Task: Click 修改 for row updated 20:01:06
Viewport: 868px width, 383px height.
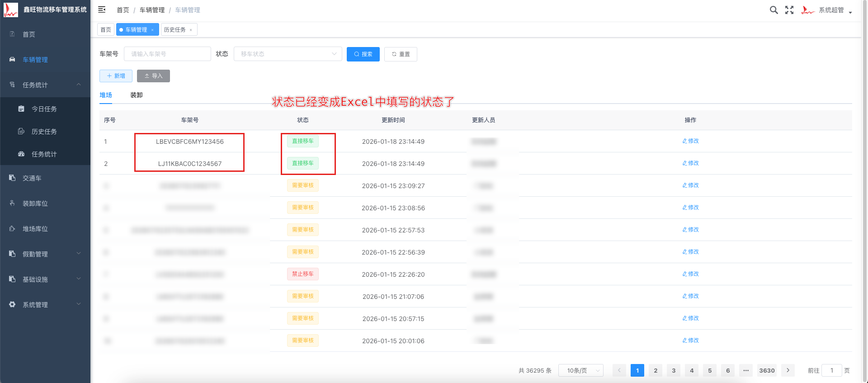Action: point(690,340)
